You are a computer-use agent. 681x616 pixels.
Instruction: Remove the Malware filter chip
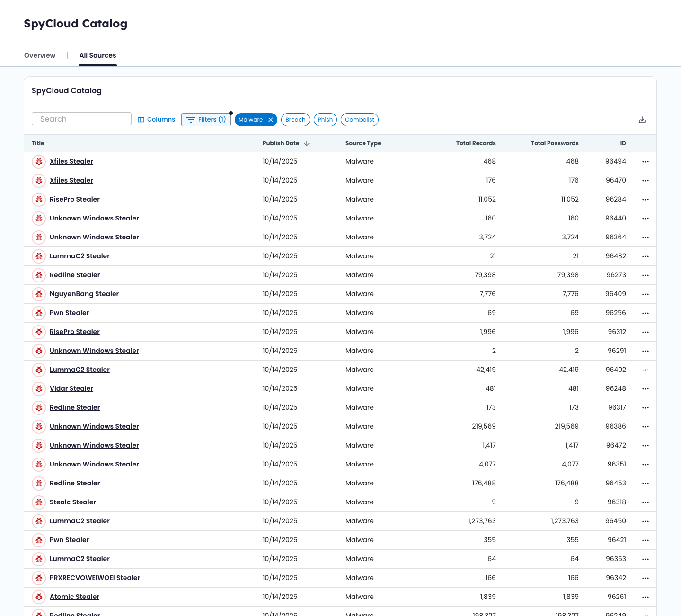point(271,120)
